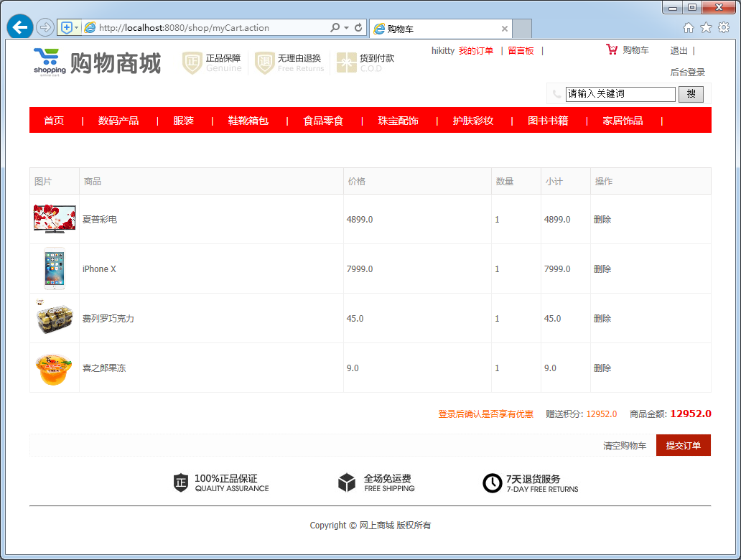Viewport: 741px width, 560px height.
Task: Log out via 退出 link
Action: click(679, 50)
